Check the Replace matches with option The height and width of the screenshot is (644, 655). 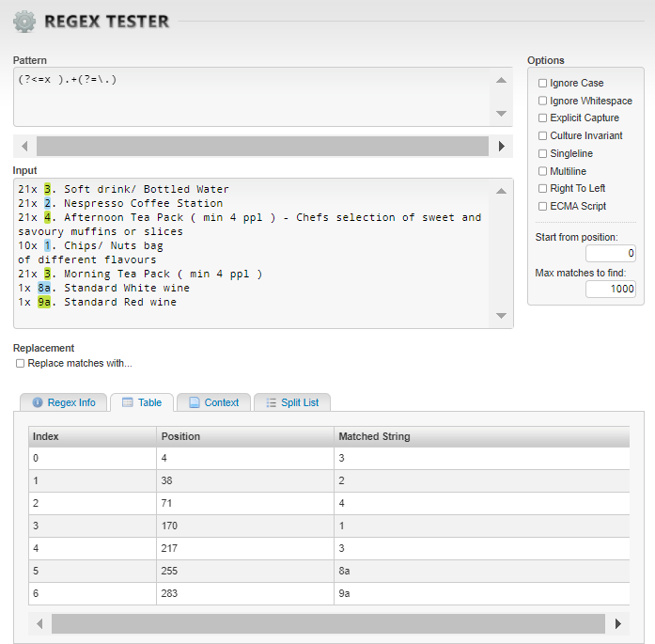click(21, 363)
